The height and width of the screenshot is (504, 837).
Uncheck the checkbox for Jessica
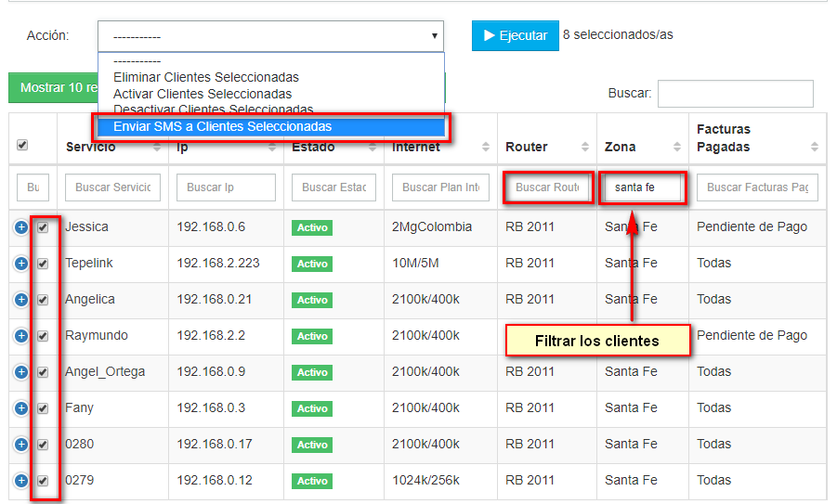click(43, 227)
